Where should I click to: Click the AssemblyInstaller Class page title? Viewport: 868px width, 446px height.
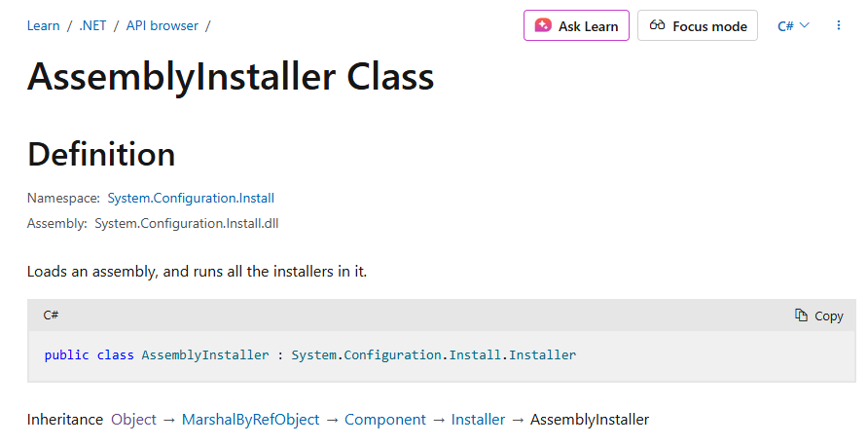tap(231, 77)
